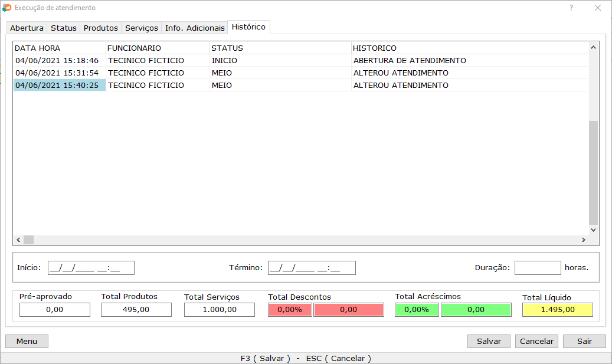Open the Menu button
This screenshot has height=364, width=612.
27,341
